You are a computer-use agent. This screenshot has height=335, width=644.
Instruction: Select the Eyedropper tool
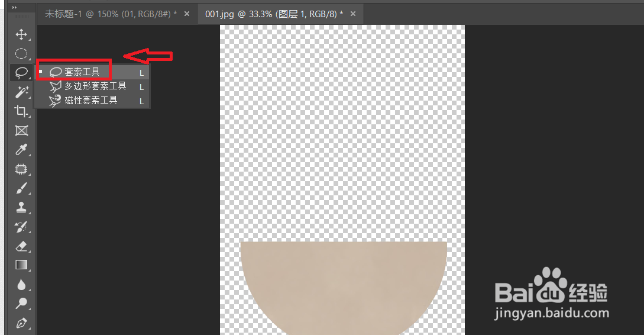coord(21,150)
